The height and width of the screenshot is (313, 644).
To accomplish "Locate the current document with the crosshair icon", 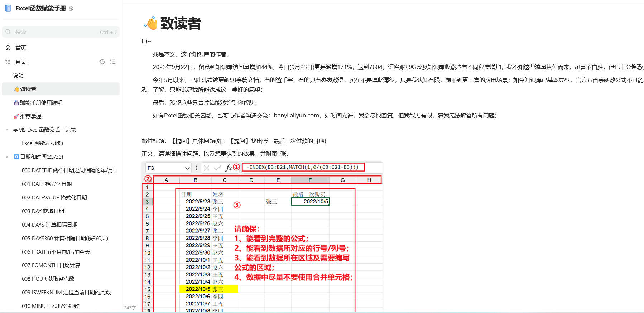I will pos(102,62).
